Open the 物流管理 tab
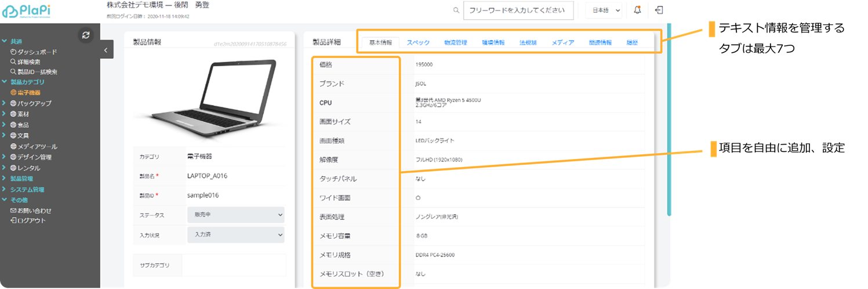Screen dimensions: 868x289 [456, 42]
